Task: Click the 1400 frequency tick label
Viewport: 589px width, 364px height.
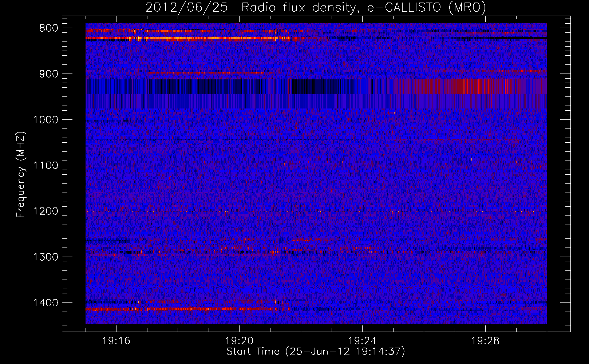Action: point(46,302)
